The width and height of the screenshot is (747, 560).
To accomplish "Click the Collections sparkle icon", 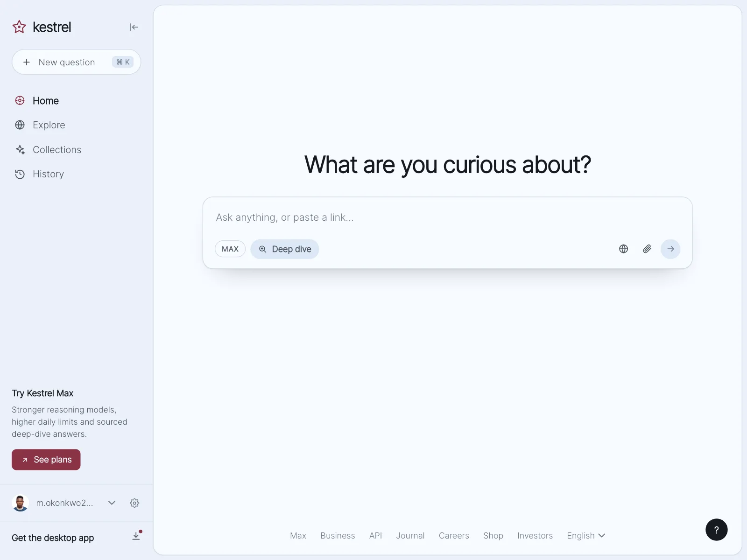I will [20, 150].
